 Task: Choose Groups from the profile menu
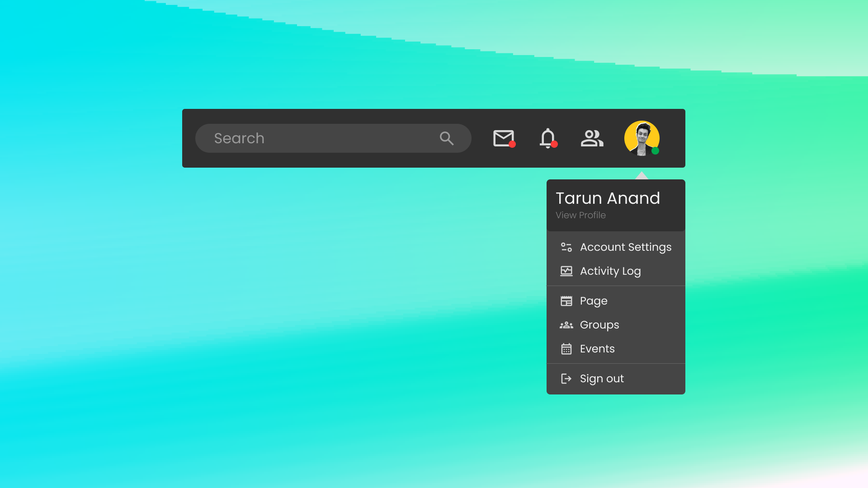599,325
